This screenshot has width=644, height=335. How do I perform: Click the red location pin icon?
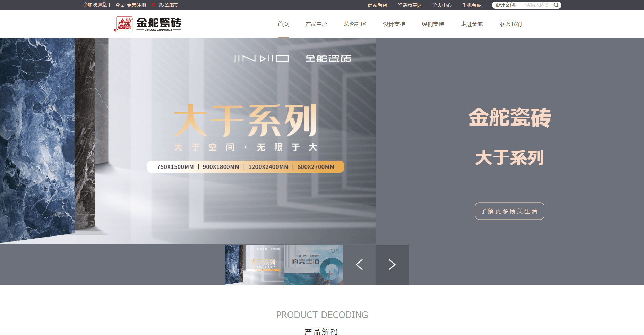click(x=153, y=5)
